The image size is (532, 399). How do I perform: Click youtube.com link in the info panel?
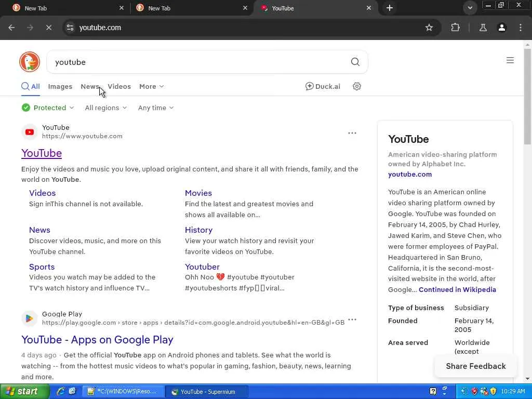[410, 175]
